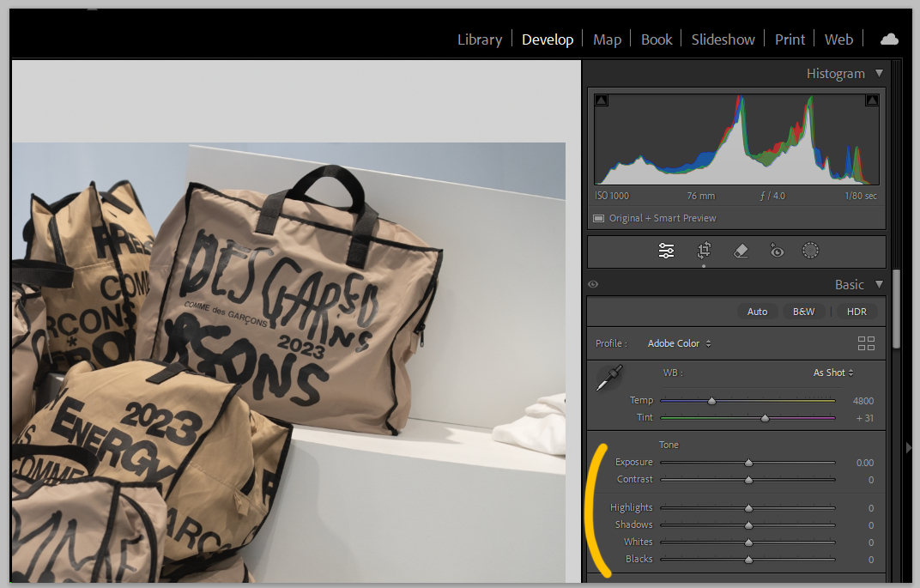Viewport: 920px width, 588px height.
Task: Click the Shadows value 0 field
Action: click(x=871, y=525)
